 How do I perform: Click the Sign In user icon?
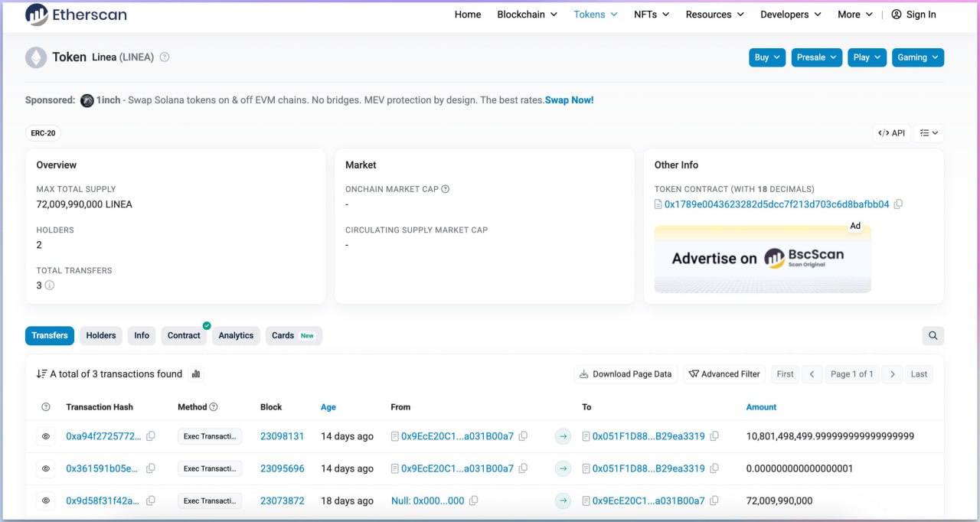tap(897, 15)
